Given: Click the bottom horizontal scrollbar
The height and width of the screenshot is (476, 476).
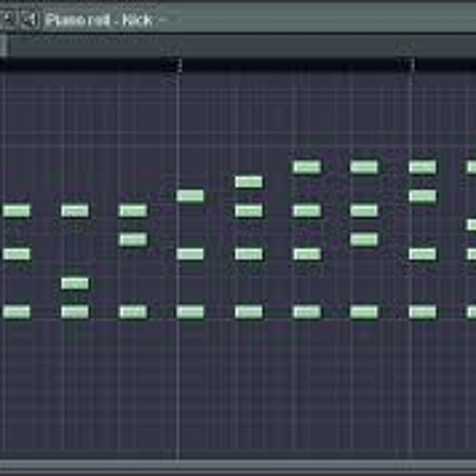Looking at the screenshot, I should [x=238, y=465].
